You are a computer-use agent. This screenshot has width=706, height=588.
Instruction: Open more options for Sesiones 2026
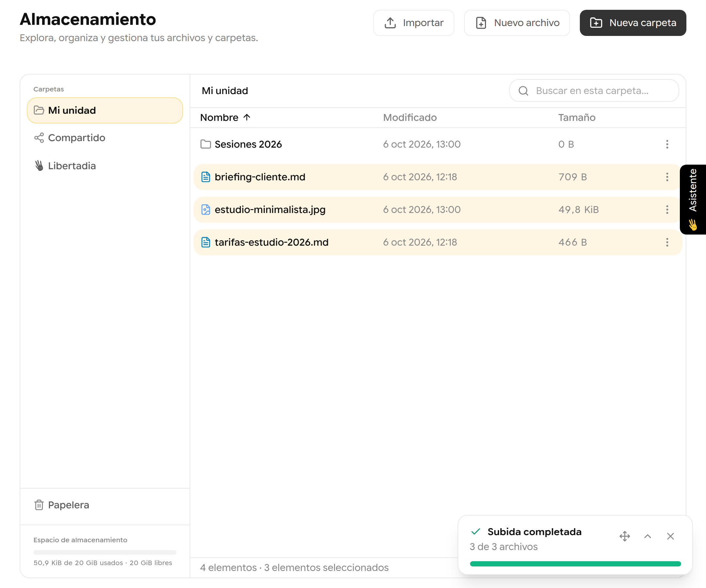[667, 144]
